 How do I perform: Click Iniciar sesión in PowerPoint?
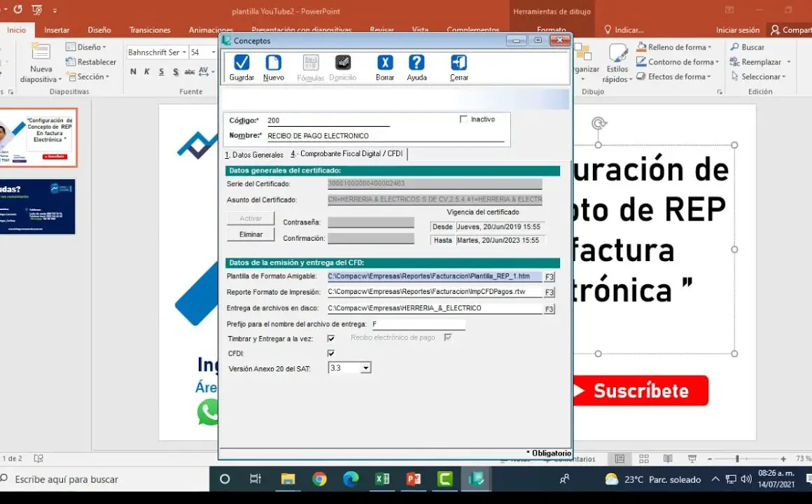(737, 30)
